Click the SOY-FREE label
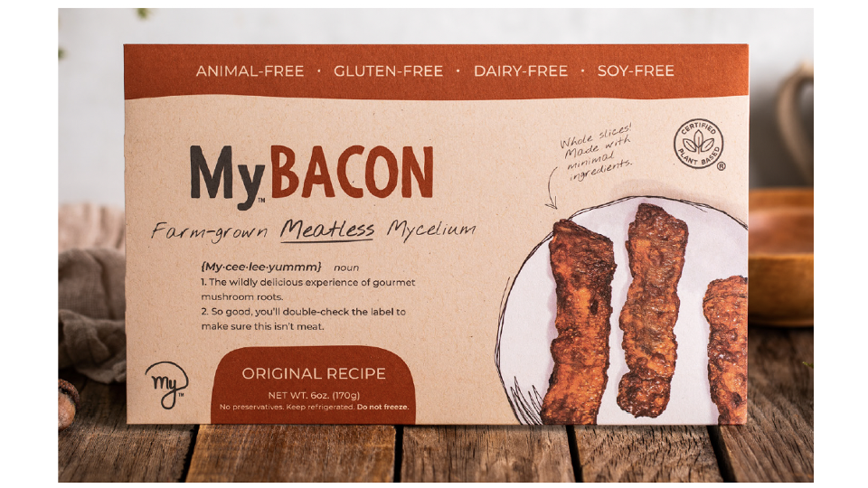Image resolution: width=868 pixels, height=488 pixels. click(x=636, y=70)
